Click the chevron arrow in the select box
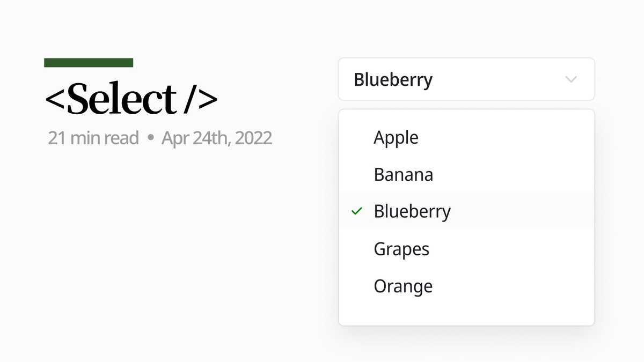Viewport: 644px width, 362px height. pos(571,80)
